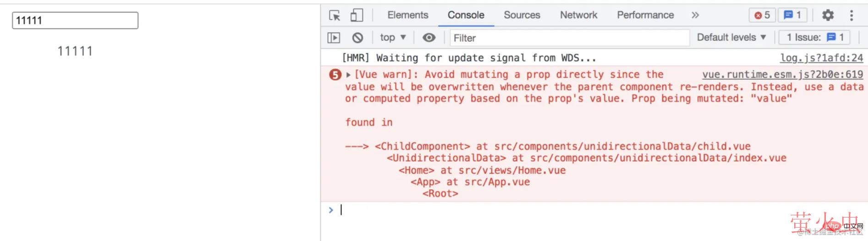Switch to the Elements tab

[407, 15]
